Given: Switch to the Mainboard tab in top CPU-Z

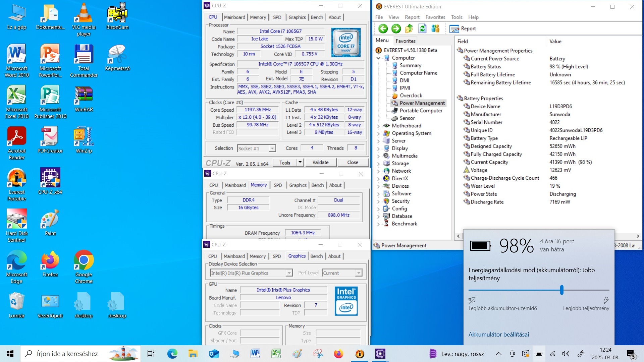Looking at the screenshot, I should 234,17.
